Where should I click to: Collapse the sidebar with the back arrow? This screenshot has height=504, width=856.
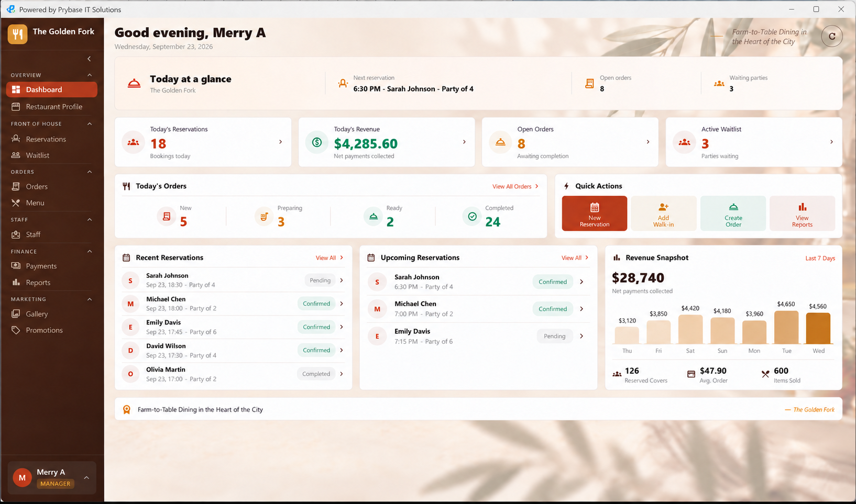click(89, 59)
